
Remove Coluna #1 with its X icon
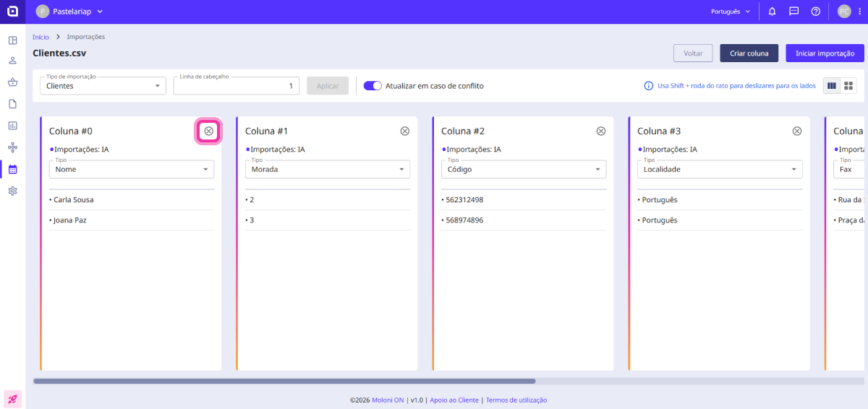pos(405,131)
